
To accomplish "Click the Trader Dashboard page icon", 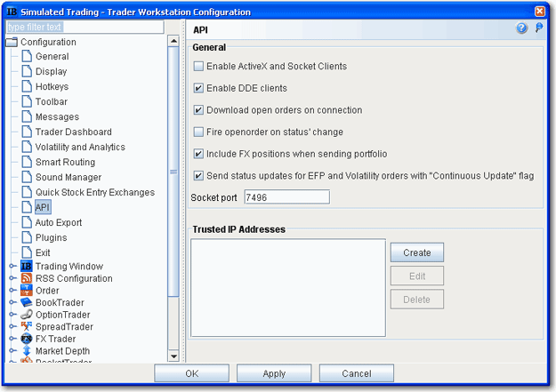I will coord(27,132).
